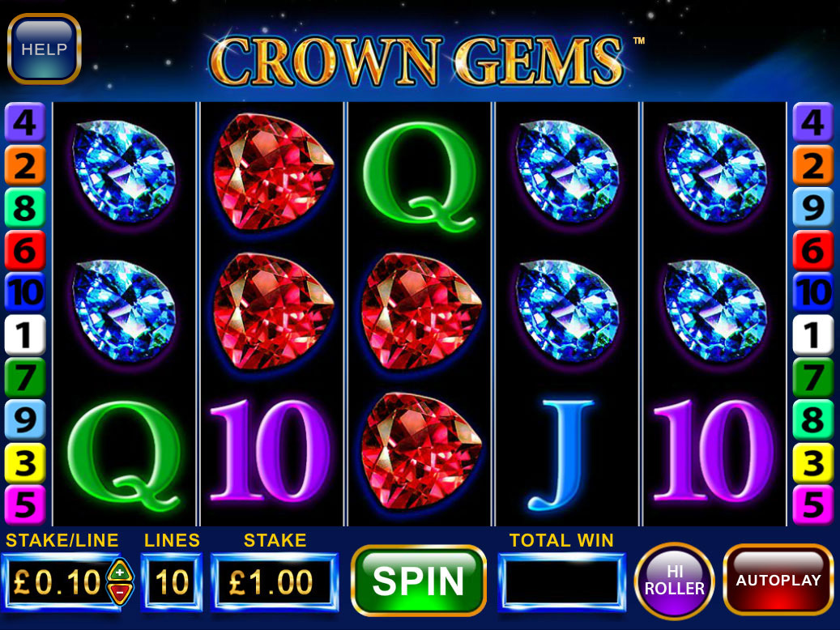Select magenta payline 5 marker on right
Viewport: 840px width, 630px height.
pos(812,504)
